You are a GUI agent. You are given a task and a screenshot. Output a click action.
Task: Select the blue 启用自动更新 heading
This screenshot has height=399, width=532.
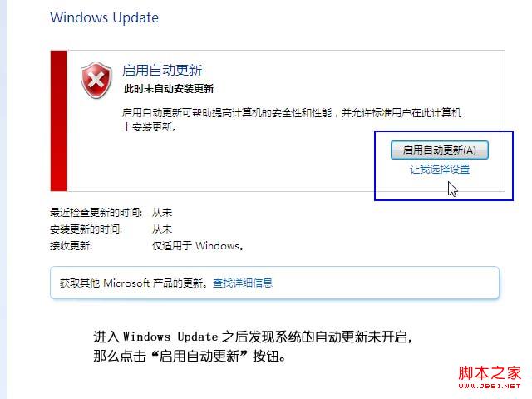click(162, 70)
